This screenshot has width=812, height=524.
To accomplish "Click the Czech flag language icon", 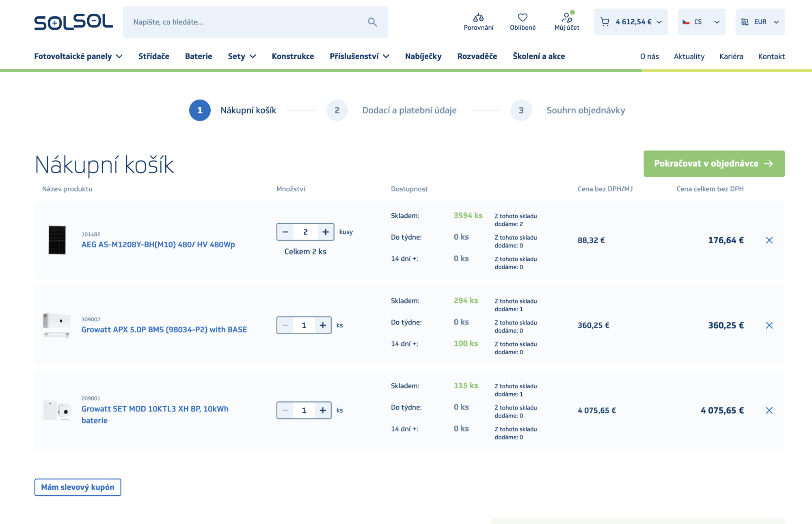I will [686, 22].
